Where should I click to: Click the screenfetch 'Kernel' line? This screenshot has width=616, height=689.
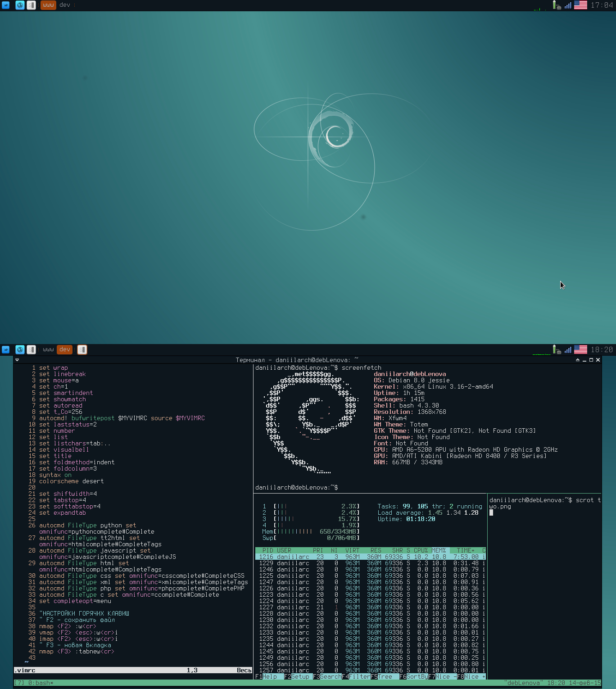pyautogui.click(x=434, y=386)
